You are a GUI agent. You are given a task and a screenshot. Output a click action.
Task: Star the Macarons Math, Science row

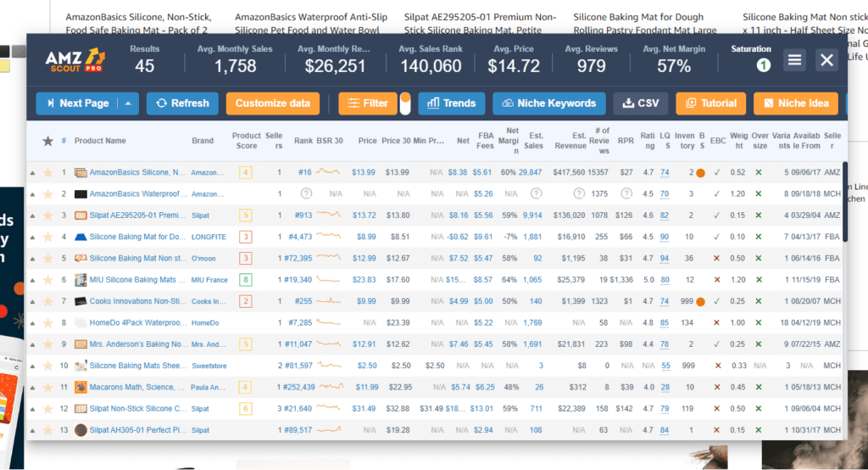tap(48, 387)
